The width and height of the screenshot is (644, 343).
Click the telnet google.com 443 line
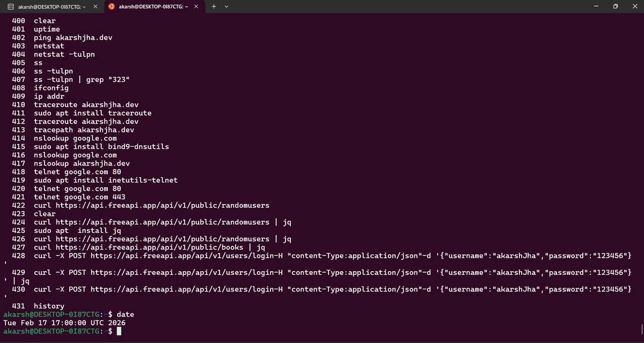click(x=69, y=197)
